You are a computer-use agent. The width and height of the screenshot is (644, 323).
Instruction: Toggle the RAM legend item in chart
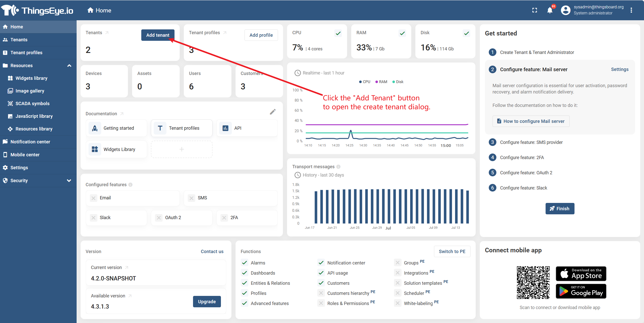(381, 82)
